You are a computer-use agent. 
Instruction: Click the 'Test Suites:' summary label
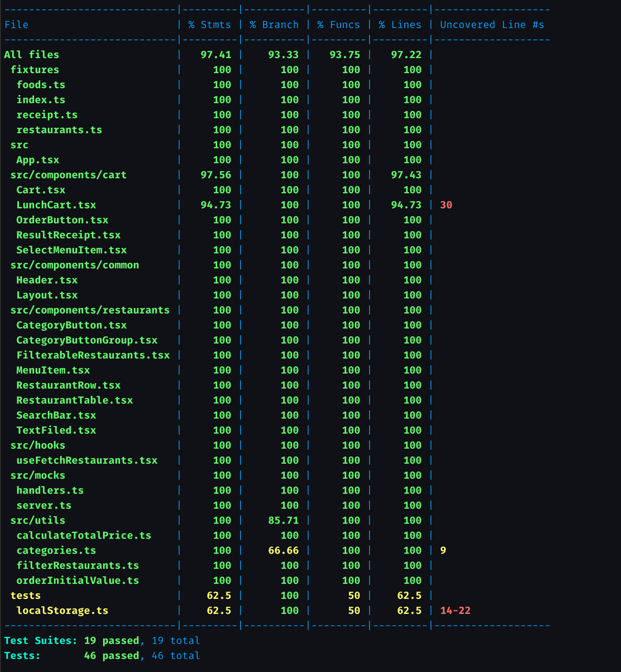coord(41,641)
